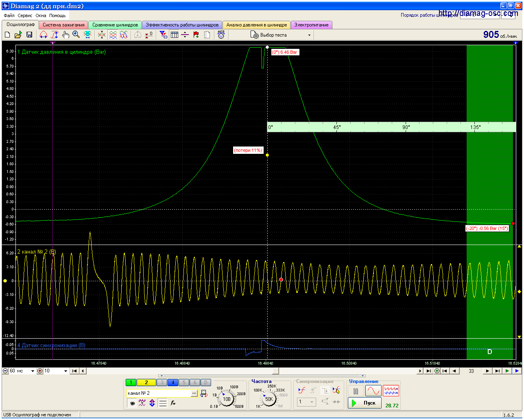This screenshot has height=420, width=524.
Task: Switch to the Осциллограф tab
Action: pos(20,25)
